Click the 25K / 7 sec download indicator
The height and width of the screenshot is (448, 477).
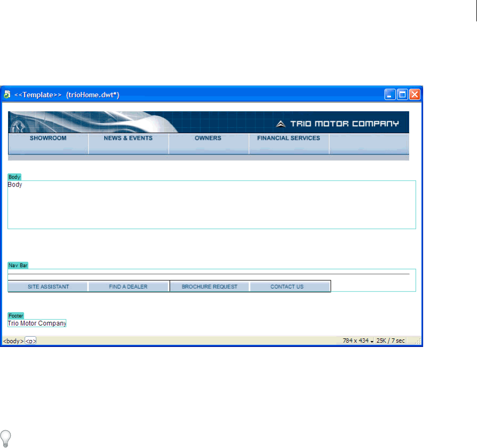(390, 341)
